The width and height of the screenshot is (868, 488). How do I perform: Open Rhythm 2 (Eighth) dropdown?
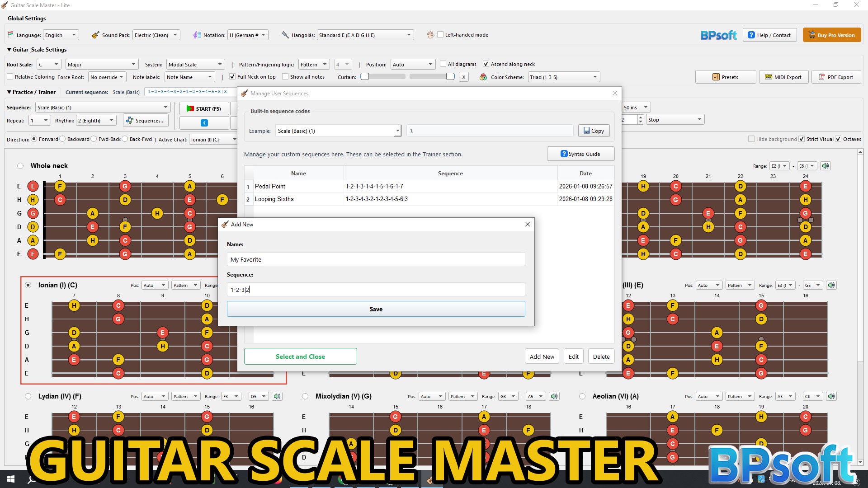pyautogui.click(x=96, y=121)
